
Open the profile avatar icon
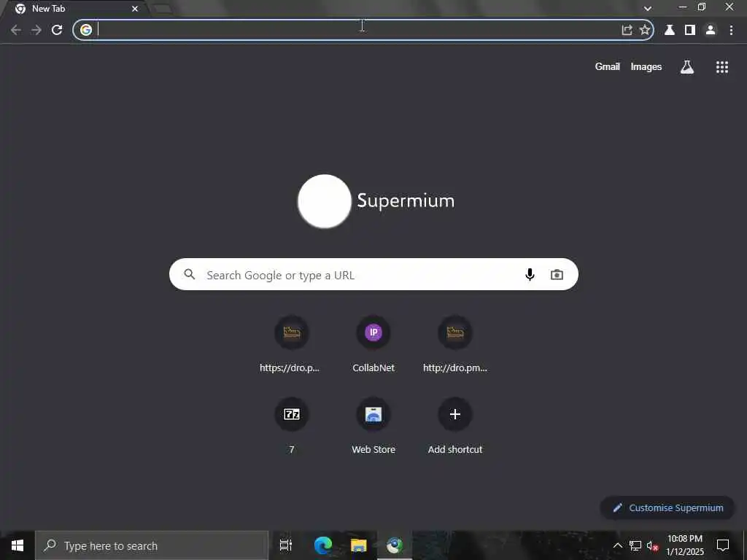coord(711,30)
